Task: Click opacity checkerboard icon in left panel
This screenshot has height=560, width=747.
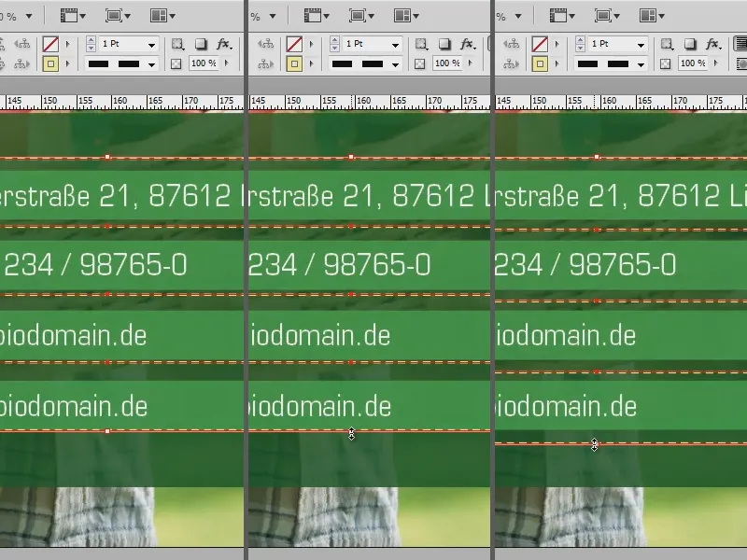Action: coord(176,63)
